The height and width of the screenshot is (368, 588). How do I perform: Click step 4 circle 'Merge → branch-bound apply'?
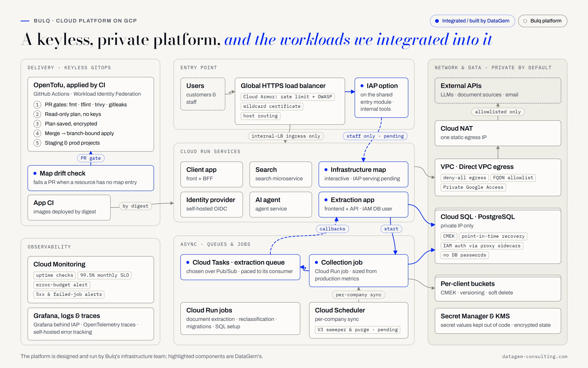point(37,133)
